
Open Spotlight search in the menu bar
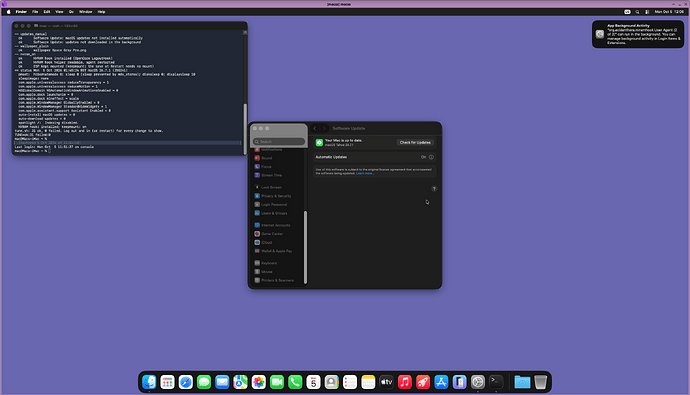(637, 12)
